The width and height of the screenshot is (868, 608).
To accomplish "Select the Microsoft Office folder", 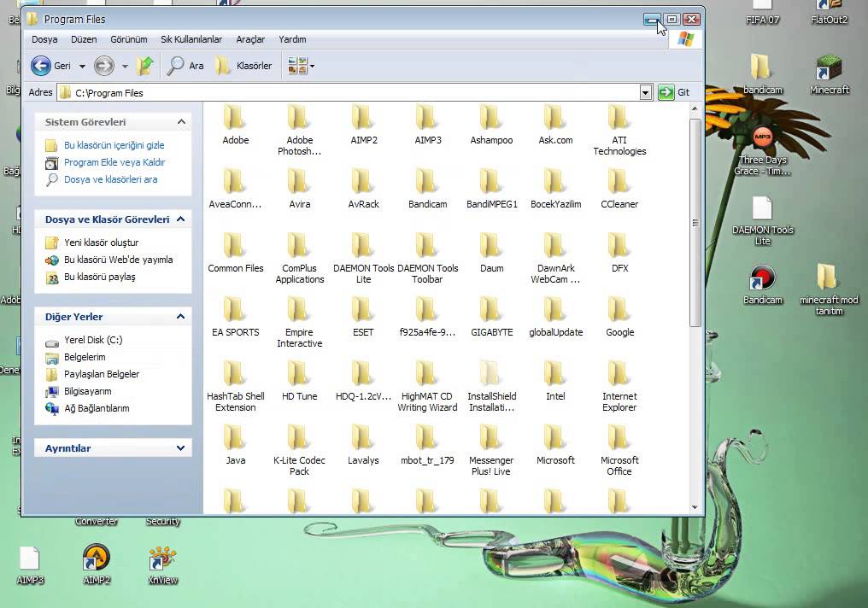I will (x=619, y=452).
